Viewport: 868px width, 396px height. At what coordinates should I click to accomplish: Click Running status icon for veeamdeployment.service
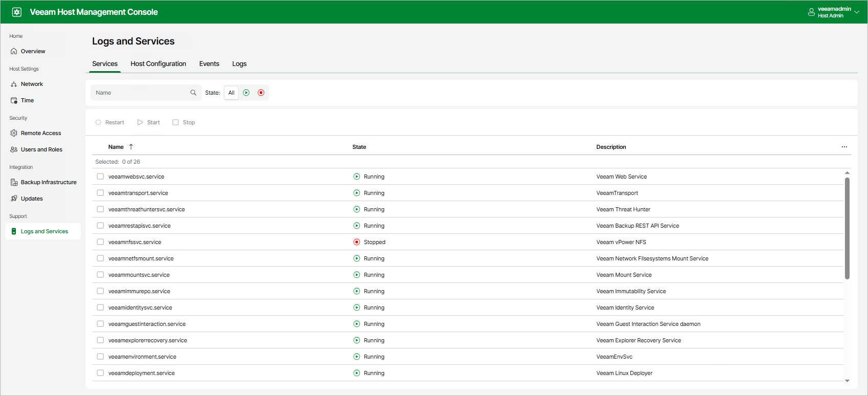[357, 373]
